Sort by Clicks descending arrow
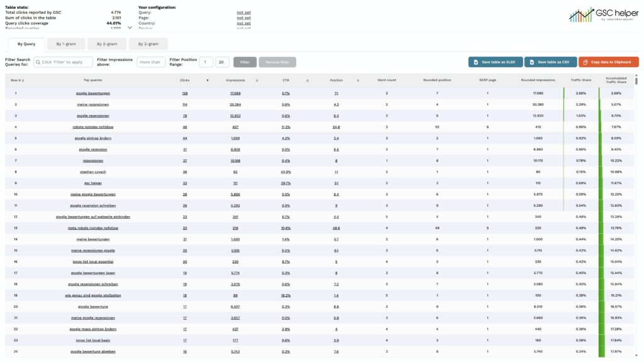This screenshot has width=644, height=362. click(208, 80)
